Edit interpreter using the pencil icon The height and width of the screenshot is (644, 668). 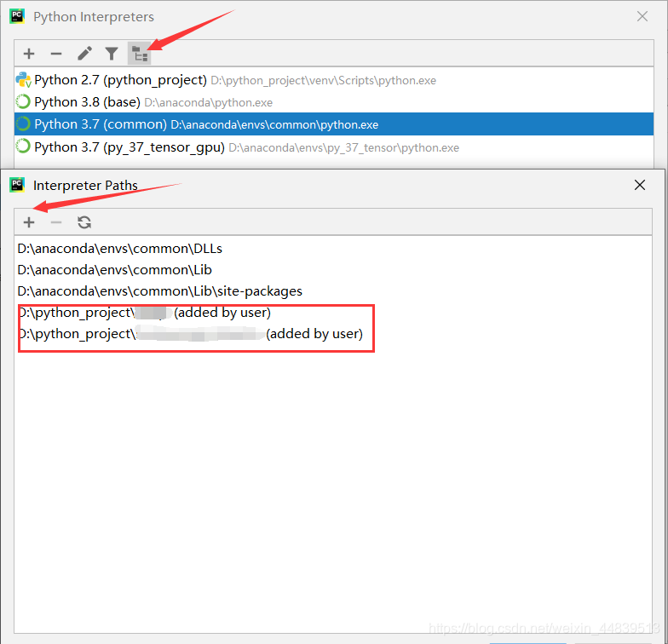tap(84, 55)
